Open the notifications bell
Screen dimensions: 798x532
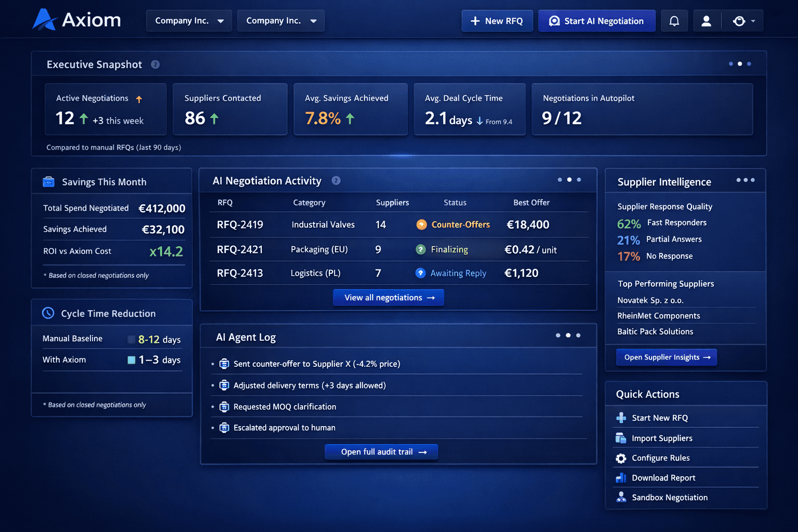[674, 21]
